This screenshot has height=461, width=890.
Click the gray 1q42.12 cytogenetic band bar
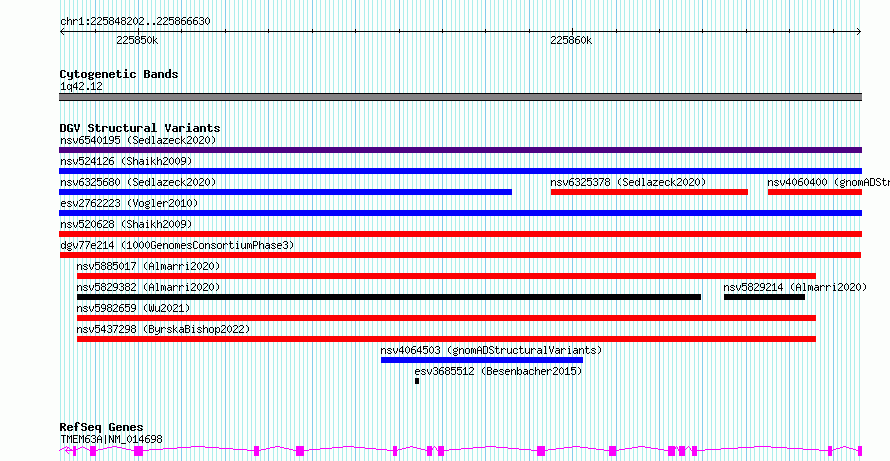(460, 97)
